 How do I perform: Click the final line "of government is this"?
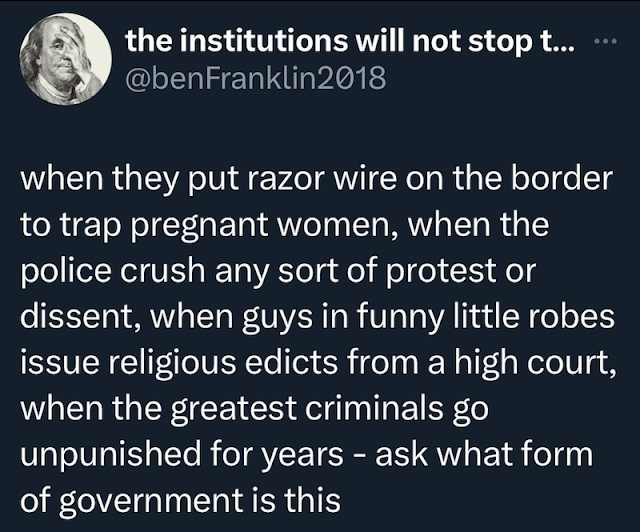[x=180, y=501]
